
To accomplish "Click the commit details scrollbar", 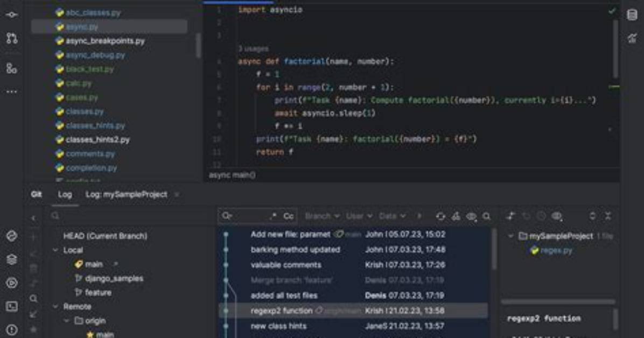I will coord(615,320).
